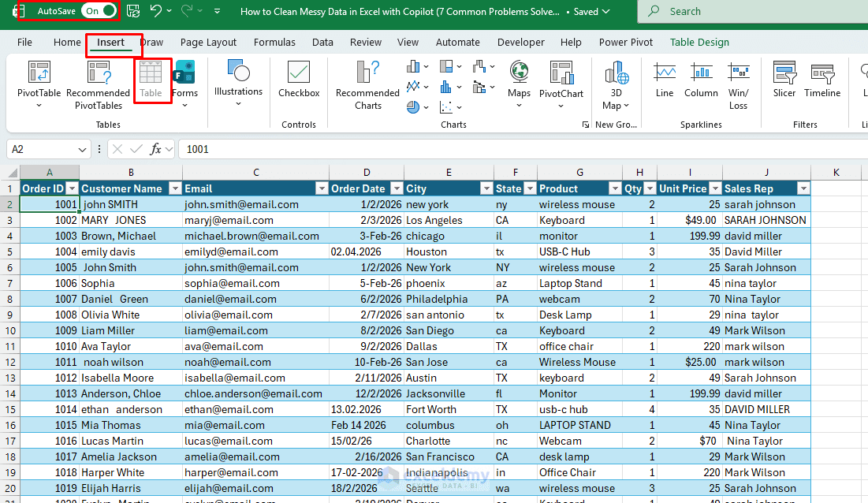This screenshot has height=503, width=868.
Task: Click the formula bar showing 1001
Action: coord(523,149)
